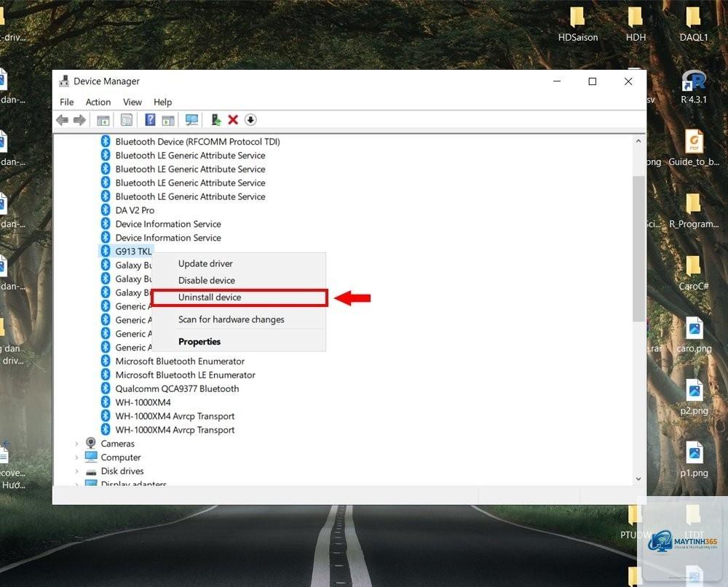Viewport: 728px width, 587px height.
Task: Click the green Update device driver toolbar icon
Action: (x=216, y=120)
